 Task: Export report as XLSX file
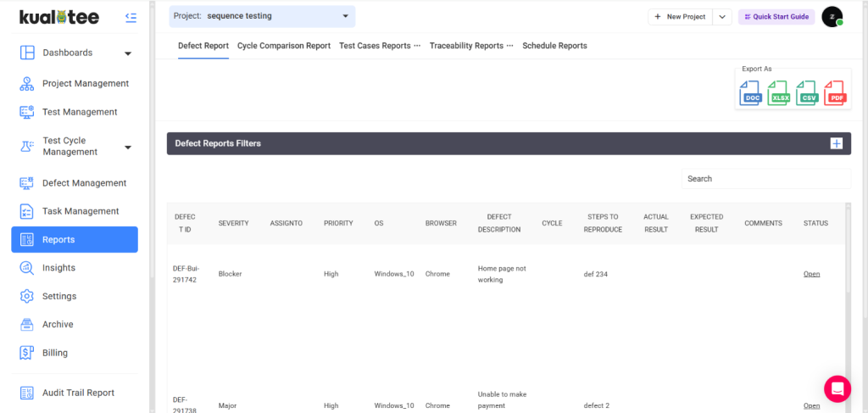tap(780, 94)
